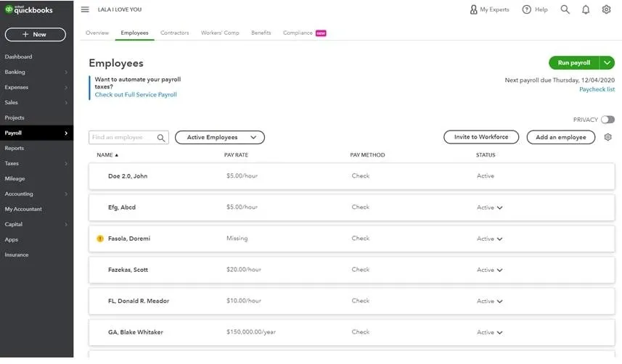
Task: Switch to the Contractors tab
Action: tap(174, 33)
